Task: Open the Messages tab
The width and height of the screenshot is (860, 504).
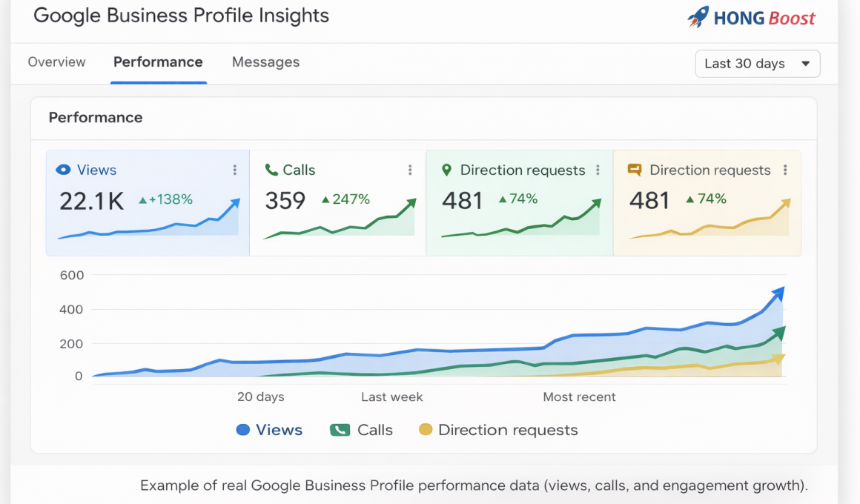Action: click(265, 62)
